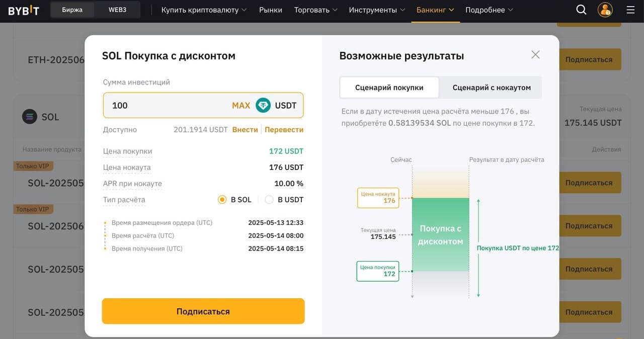
Task: Select settlement in SOL radio button
Action: pyautogui.click(x=222, y=200)
